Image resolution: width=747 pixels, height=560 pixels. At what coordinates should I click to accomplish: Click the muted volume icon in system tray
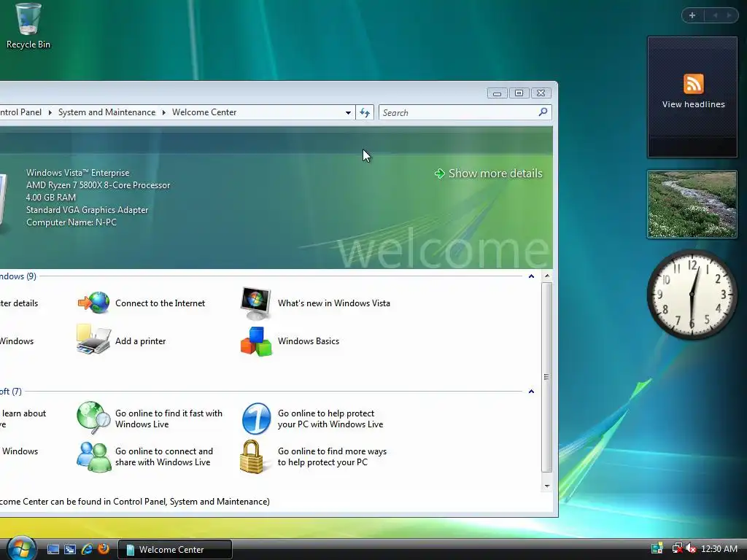point(691,548)
